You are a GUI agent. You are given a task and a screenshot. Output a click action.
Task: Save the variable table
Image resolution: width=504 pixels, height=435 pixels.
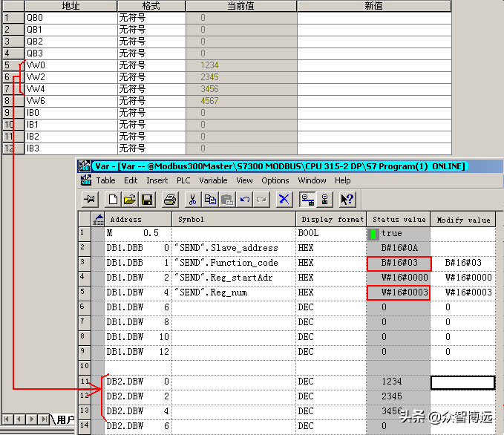[146, 199]
